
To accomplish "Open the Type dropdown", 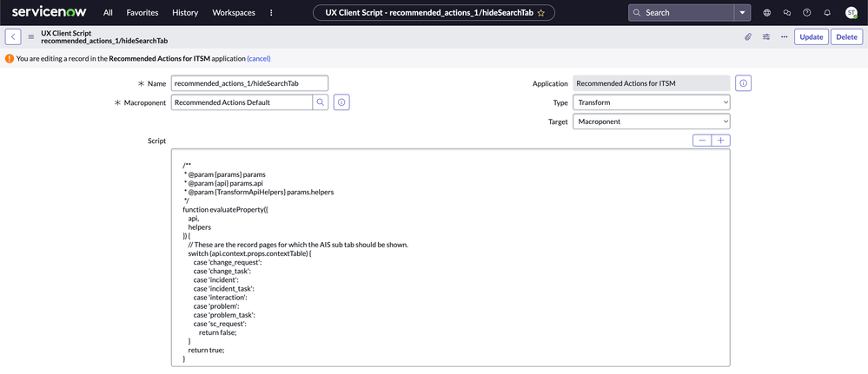I will tap(651, 102).
